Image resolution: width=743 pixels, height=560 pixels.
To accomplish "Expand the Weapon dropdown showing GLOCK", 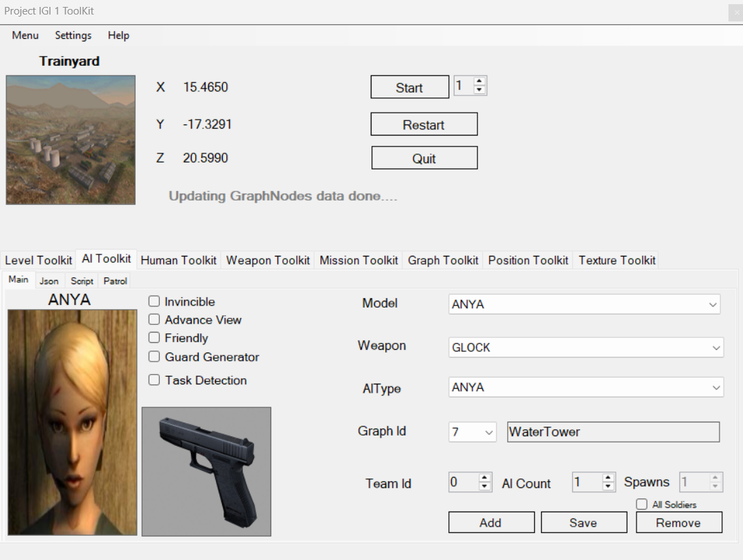I will (x=586, y=348).
